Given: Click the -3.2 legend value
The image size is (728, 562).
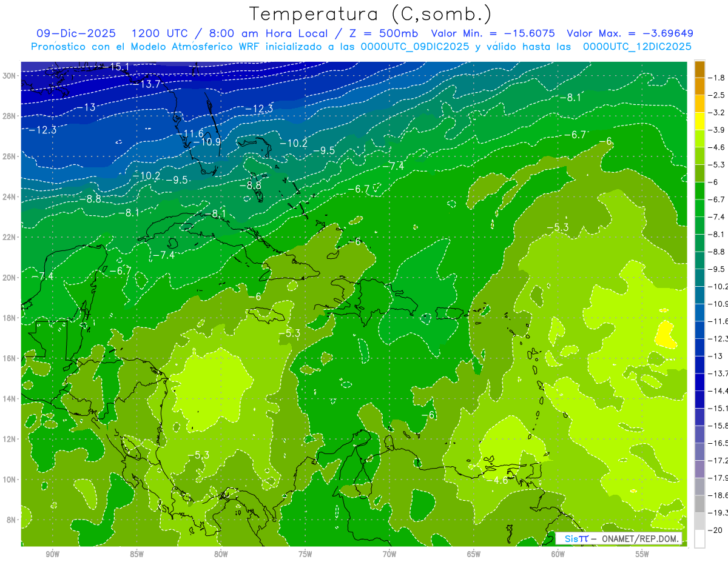Looking at the screenshot, I should [717, 113].
